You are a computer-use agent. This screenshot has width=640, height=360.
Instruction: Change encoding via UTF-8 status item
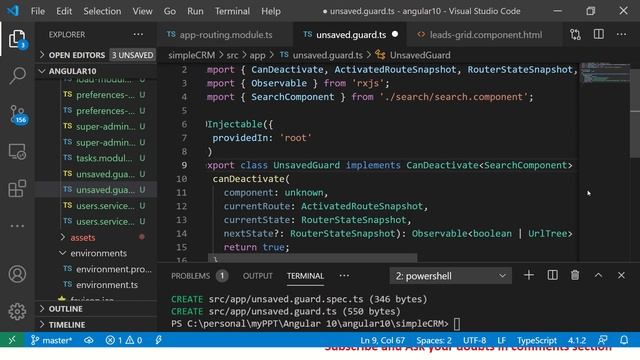(474, 340)
